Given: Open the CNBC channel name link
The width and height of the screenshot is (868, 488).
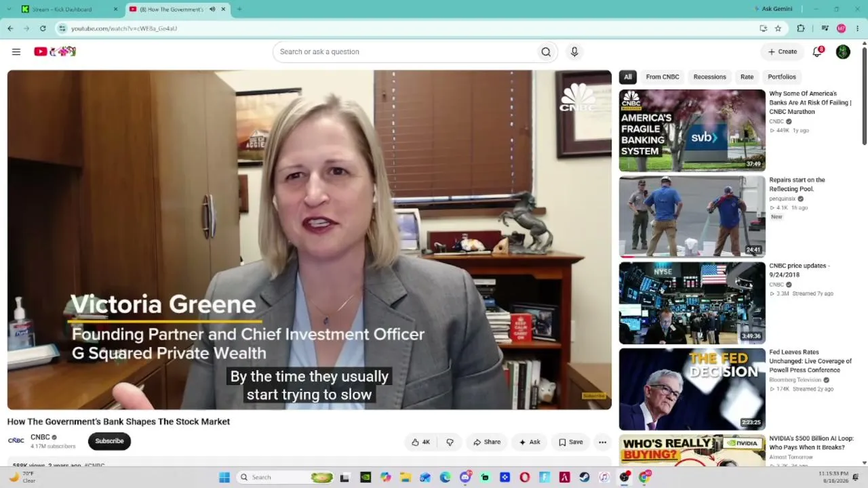Looking at the screenshot, I should (40, 437).
